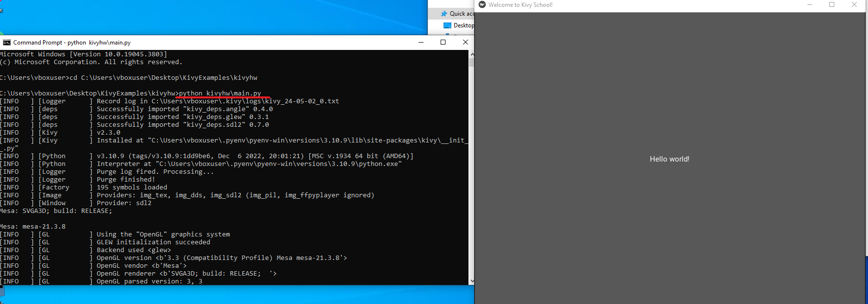Maximize the Welcome to Kivy School window
Viewport: 868px width, 304px height.
point(832,4)
